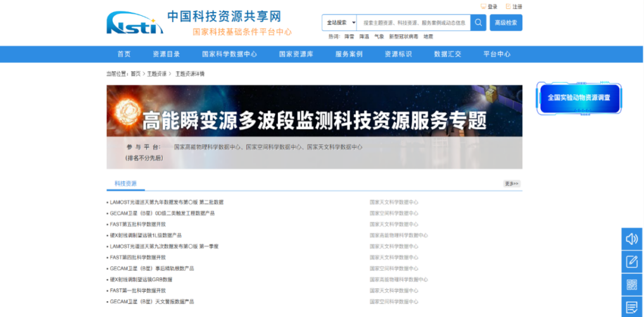Click the speaker icon in right sidebar
Viewport: 644px width, 317px height.
point(631,239)
